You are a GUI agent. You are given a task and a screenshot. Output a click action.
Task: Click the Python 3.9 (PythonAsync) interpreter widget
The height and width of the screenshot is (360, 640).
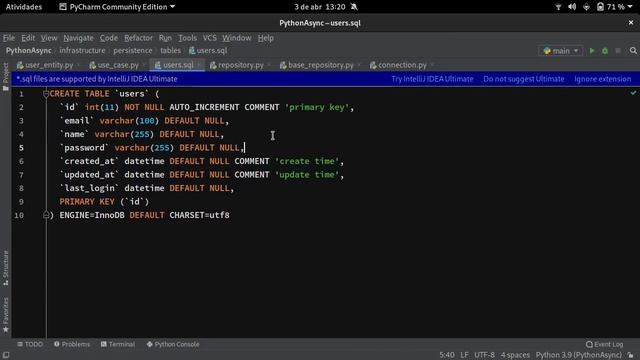[578, 355]
